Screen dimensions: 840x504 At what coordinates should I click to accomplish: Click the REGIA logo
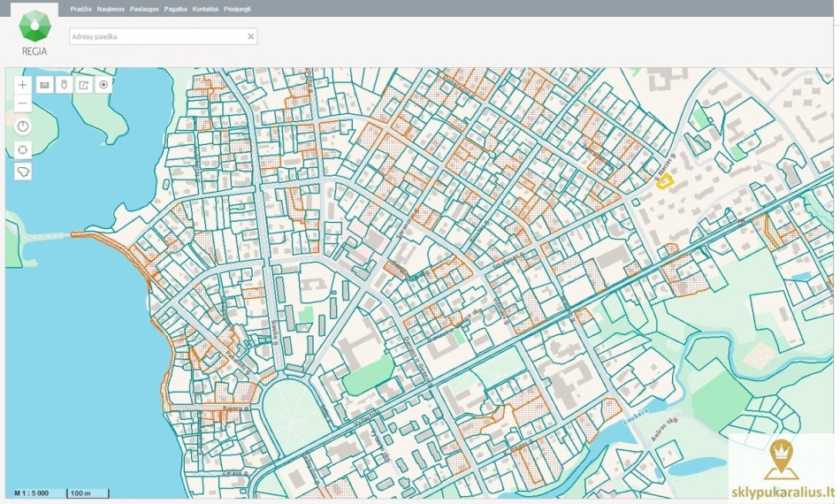tap(34, 32)
